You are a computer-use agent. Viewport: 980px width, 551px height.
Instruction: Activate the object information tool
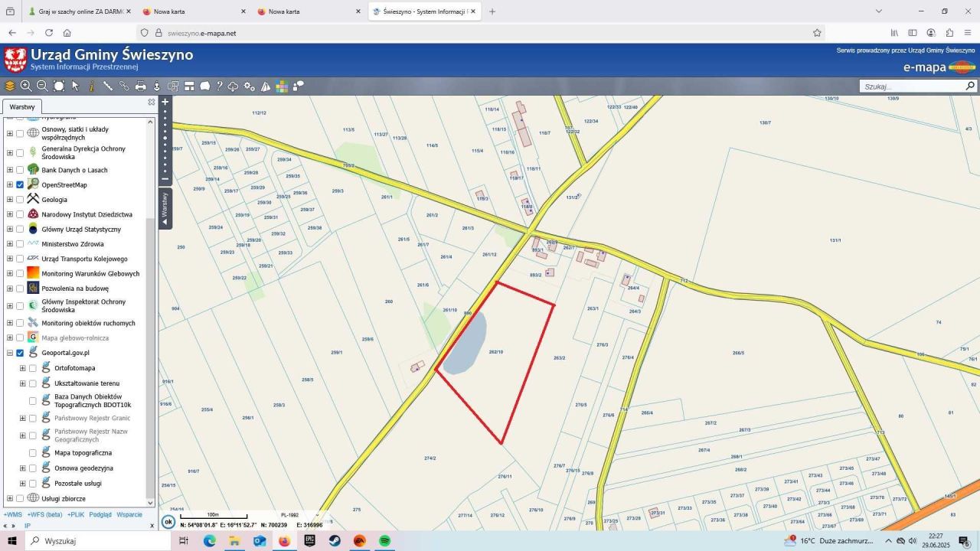click(92, 86)
